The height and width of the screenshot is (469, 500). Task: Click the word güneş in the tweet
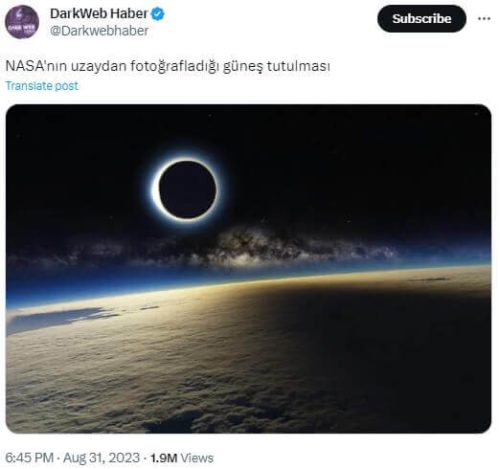pos(243,66)
